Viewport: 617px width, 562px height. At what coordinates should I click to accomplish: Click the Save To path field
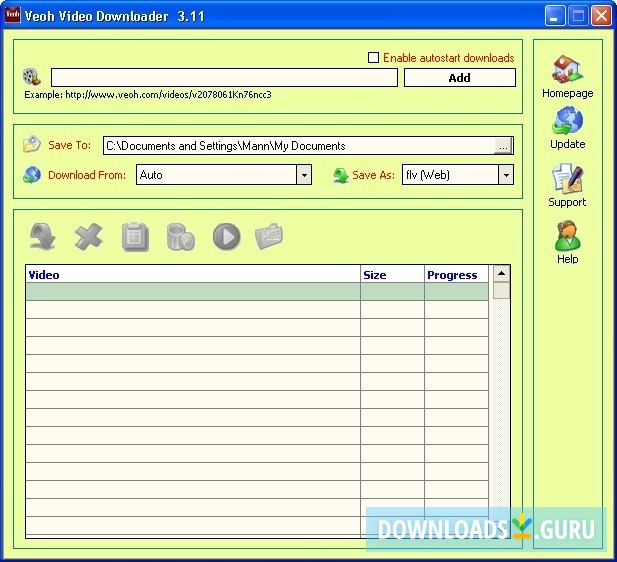(299, 146)
